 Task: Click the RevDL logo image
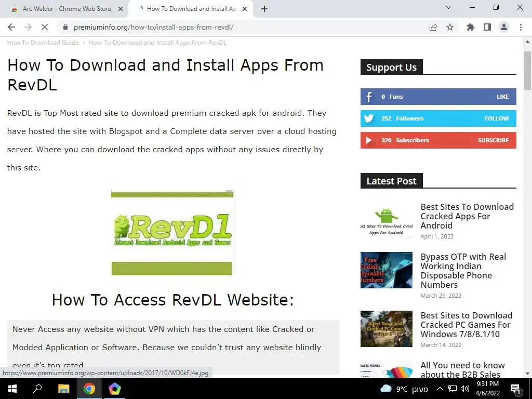(x=172, y=233)
